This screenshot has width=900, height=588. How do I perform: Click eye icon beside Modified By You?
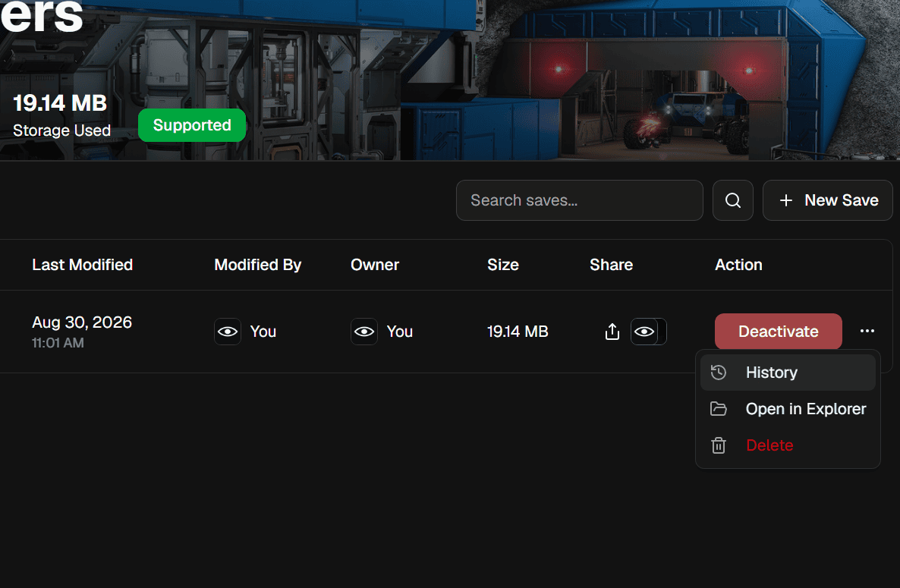(228, 332)
